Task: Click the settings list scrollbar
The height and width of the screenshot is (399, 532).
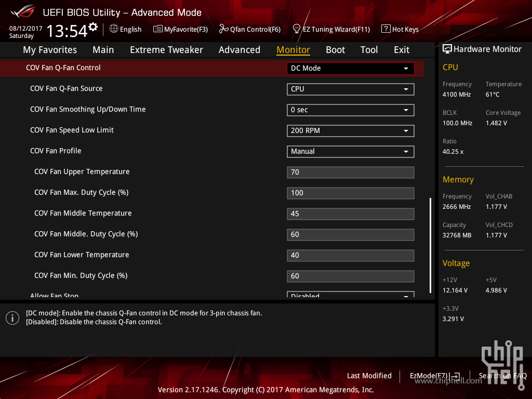Action: (x=430, y=245)
